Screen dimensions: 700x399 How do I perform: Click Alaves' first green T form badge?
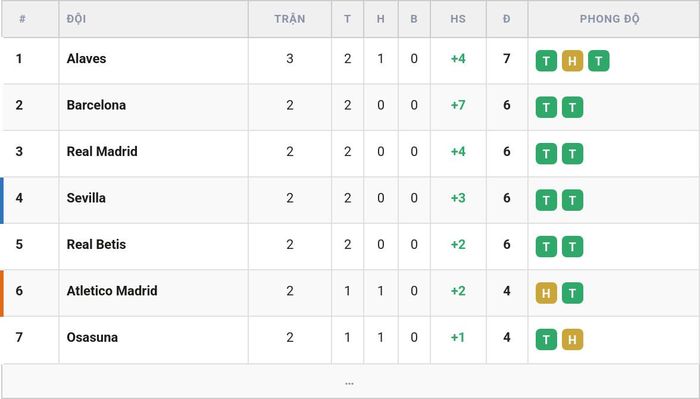pos(546,61)
